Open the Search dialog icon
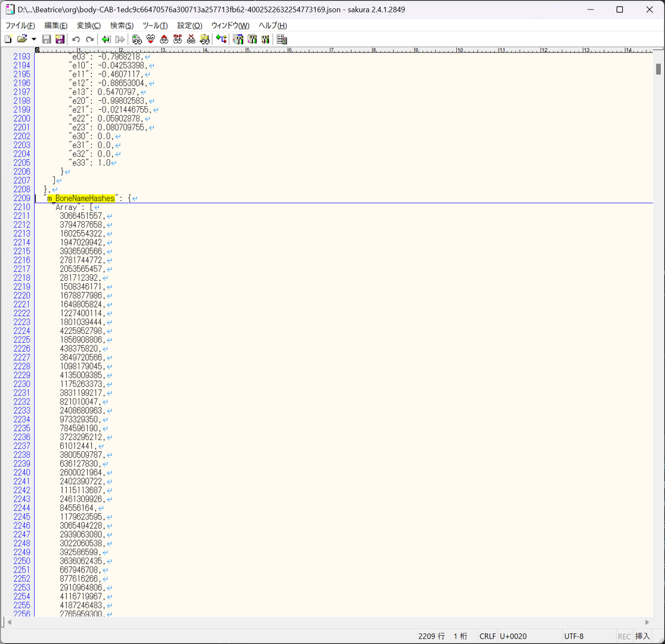The height and width of the screenshot is (644, 665). [x=137, y=39]
